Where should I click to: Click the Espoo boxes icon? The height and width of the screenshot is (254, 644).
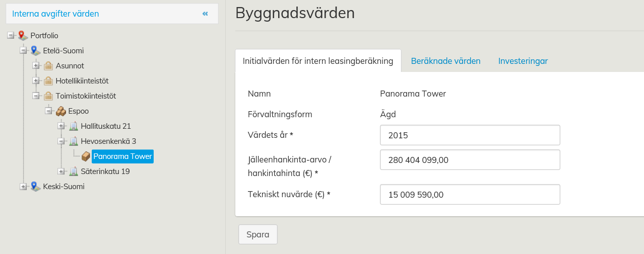point(60,111)
